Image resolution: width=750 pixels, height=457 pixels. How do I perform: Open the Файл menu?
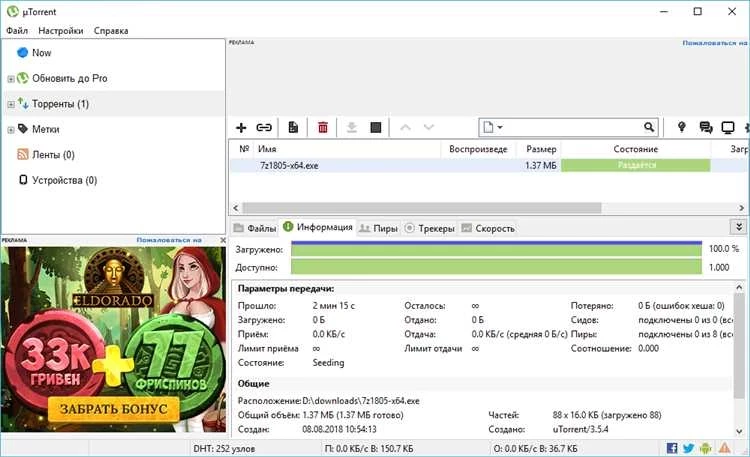17,31
